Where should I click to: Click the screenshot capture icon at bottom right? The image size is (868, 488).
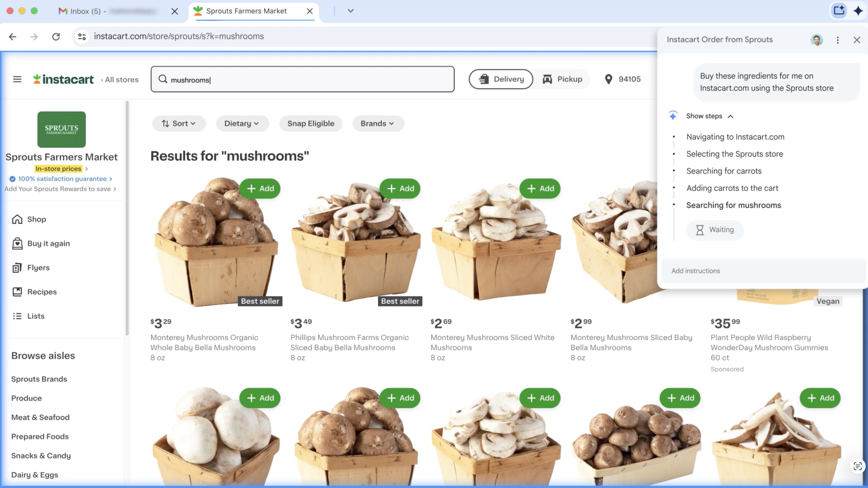pos(857,466)
